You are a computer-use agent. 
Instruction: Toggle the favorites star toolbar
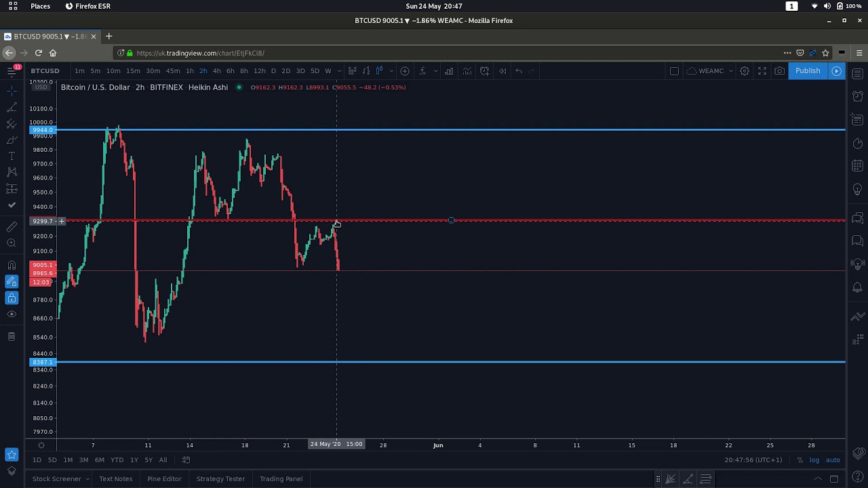12,454
